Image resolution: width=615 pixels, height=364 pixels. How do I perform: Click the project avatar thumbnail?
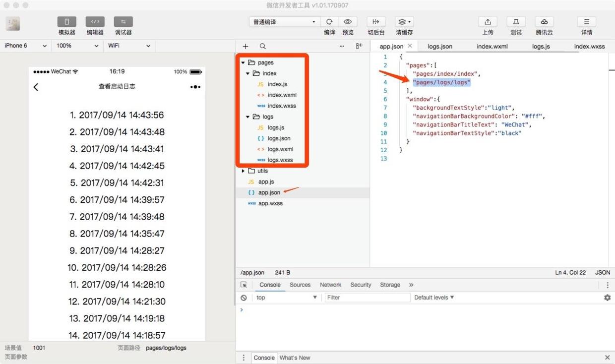(13, 23)
